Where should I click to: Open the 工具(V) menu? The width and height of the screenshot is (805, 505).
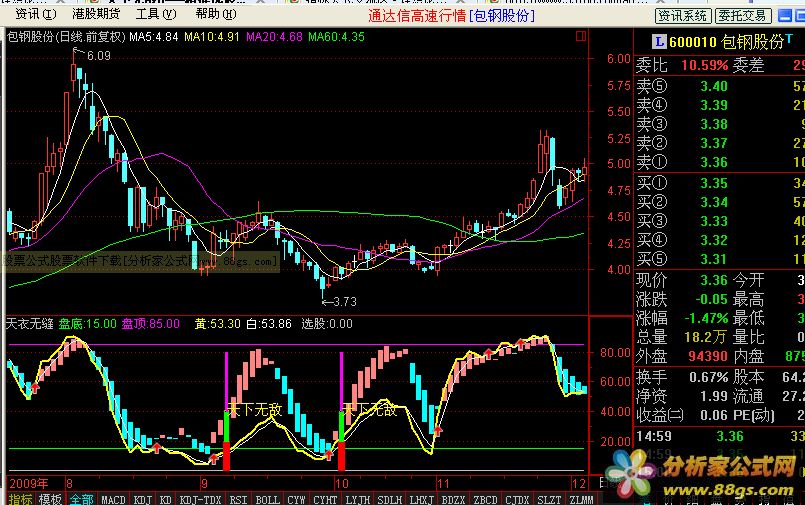pos(156,14)
